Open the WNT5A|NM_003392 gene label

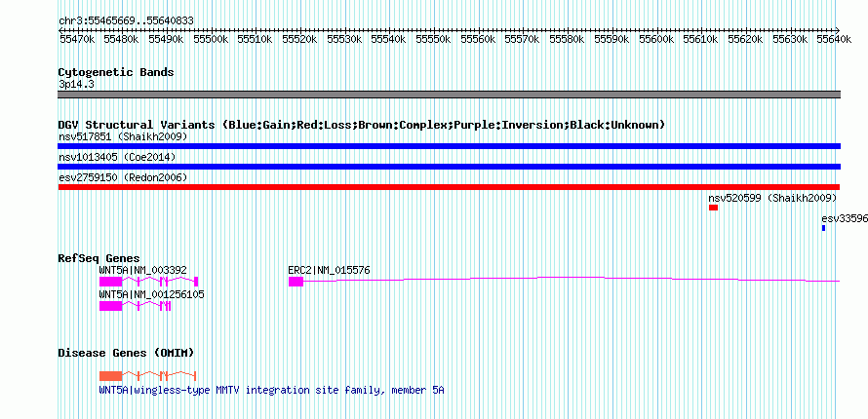[142, 270]
